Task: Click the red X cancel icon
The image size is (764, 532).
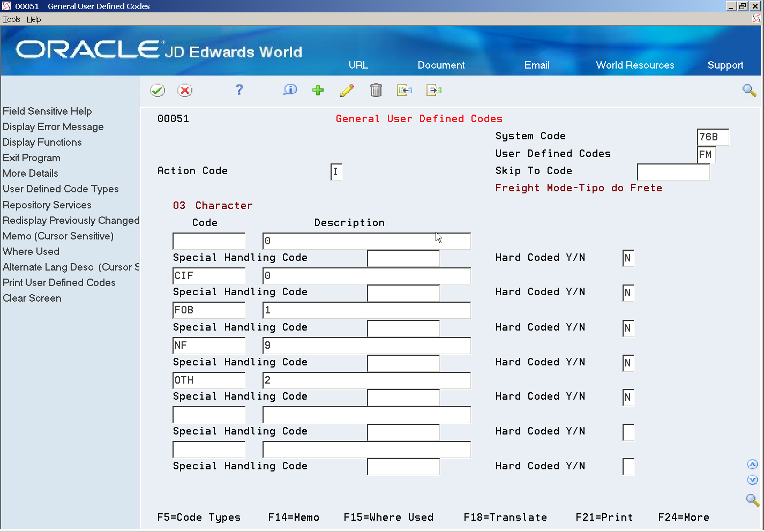Action: tap(185, 90)
